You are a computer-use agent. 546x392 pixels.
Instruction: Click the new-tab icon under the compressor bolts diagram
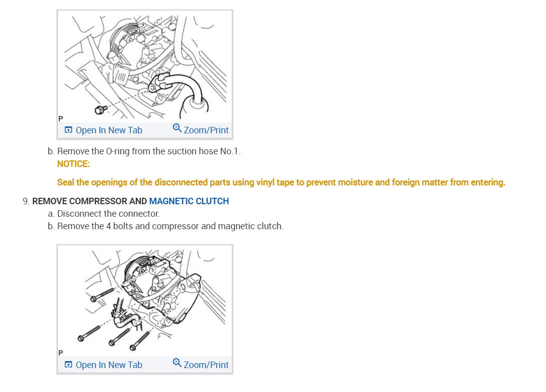click(68, 365)
